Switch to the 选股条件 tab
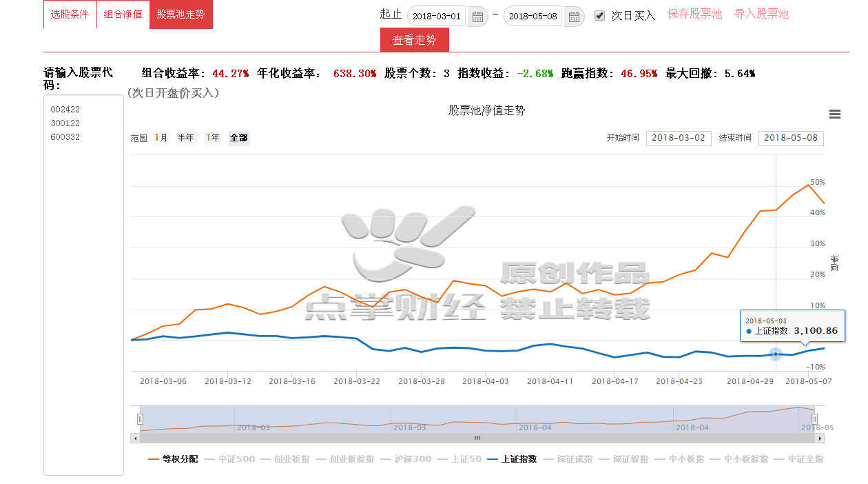The width and height of the screenshot is (868, 484). click(70, 14)
